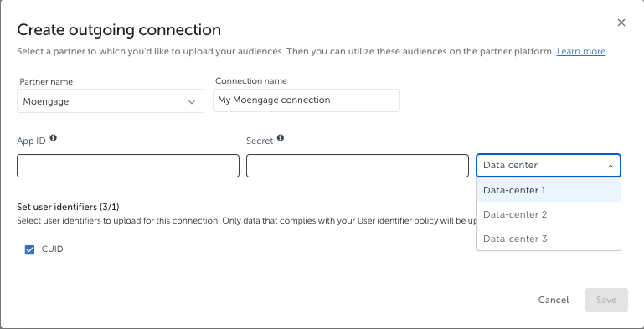Click the CUID label text
This screenshot has width=644, height=329.
[x=52, y=249]
